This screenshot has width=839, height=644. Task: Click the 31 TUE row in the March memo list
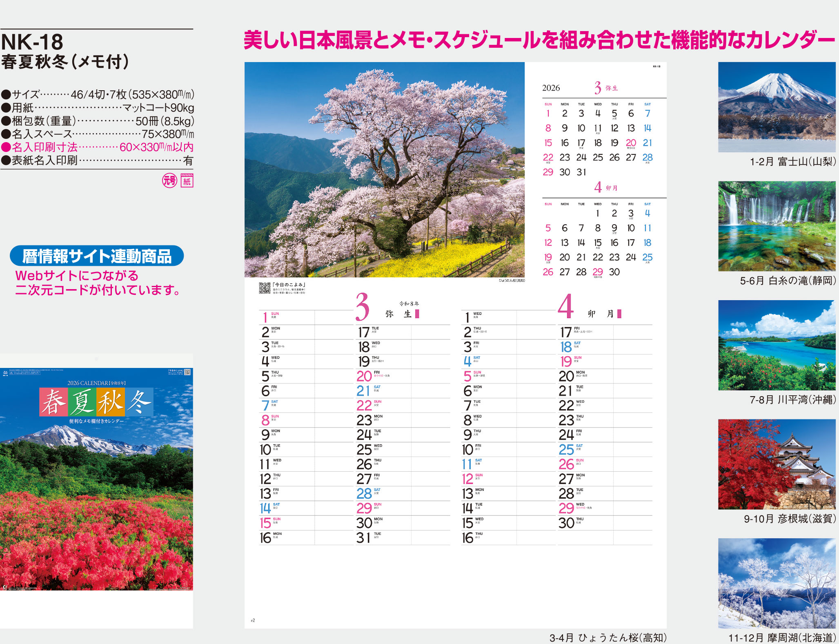(403, 538)
